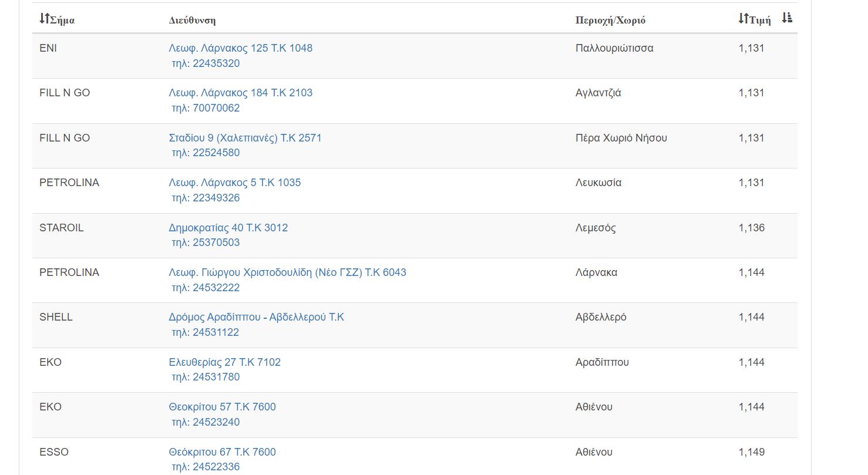The image size is (868, 475).
Task: Click the Διεύθυνση column header
Action: click(192, 20)
